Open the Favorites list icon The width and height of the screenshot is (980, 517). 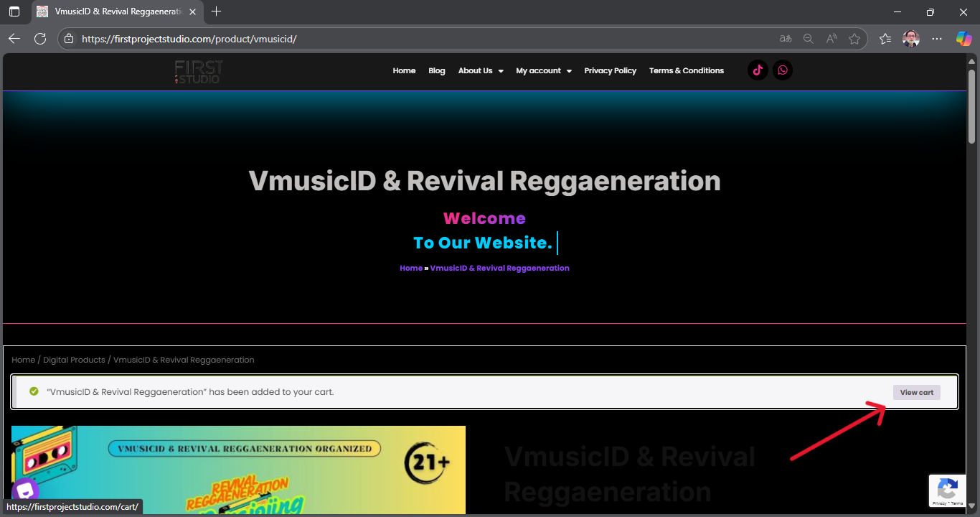click(885, 39)
